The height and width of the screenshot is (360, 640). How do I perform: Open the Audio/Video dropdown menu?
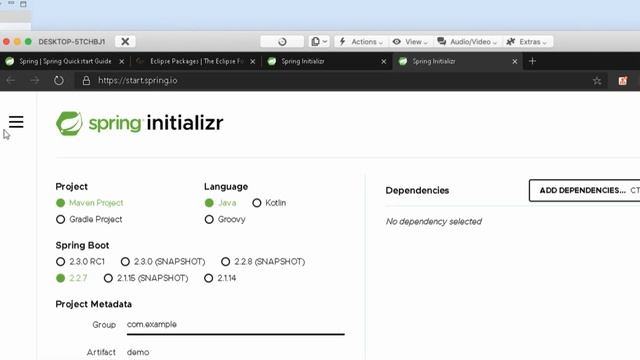(x=467, y=42)
